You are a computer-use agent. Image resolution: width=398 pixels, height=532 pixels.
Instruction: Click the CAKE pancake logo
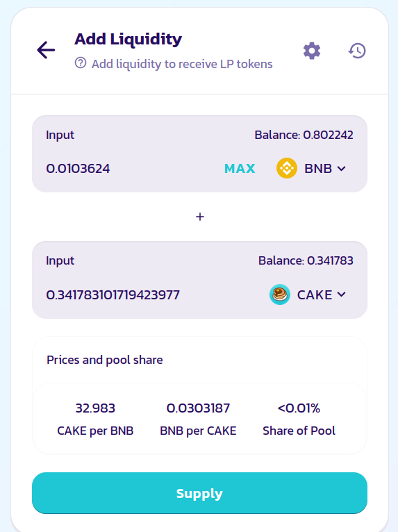click(280, 294)
